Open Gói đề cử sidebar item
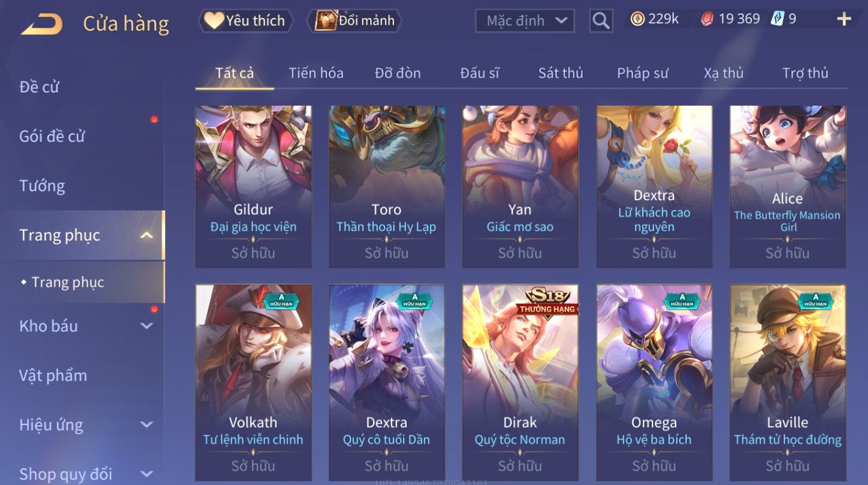 pos(52,136)
